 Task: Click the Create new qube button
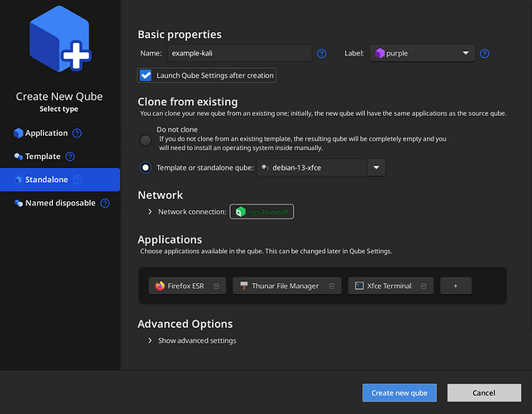400,393
